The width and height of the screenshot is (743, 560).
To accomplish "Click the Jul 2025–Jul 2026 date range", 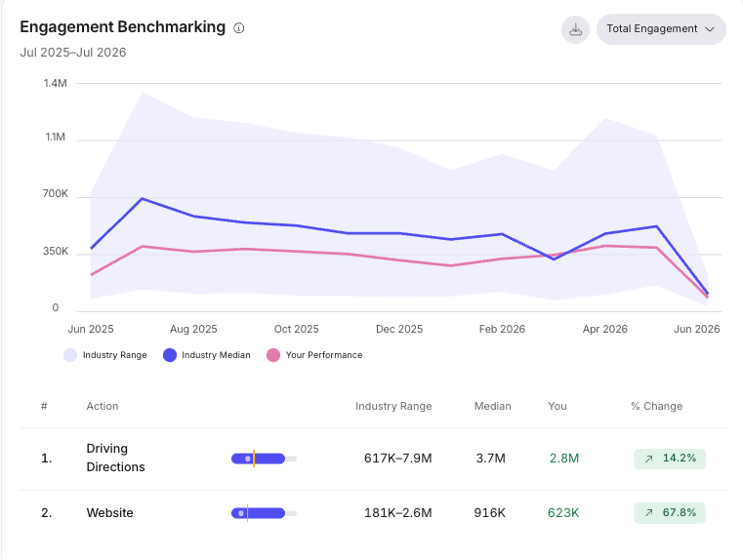I will 73,52.
